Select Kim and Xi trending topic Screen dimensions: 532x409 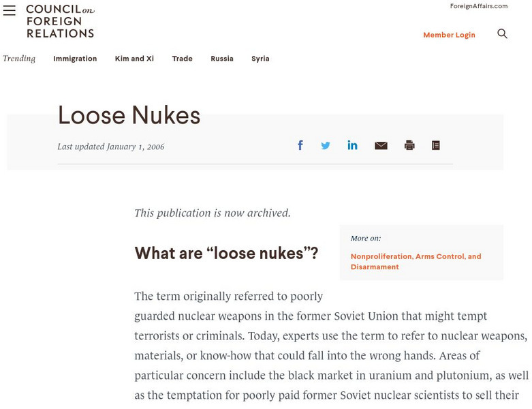point(134,59)
